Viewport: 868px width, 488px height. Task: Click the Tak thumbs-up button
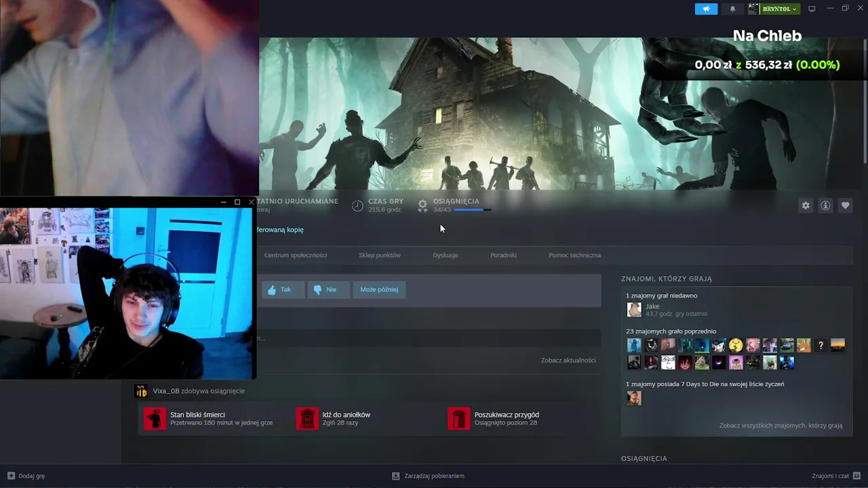(283, 289)
